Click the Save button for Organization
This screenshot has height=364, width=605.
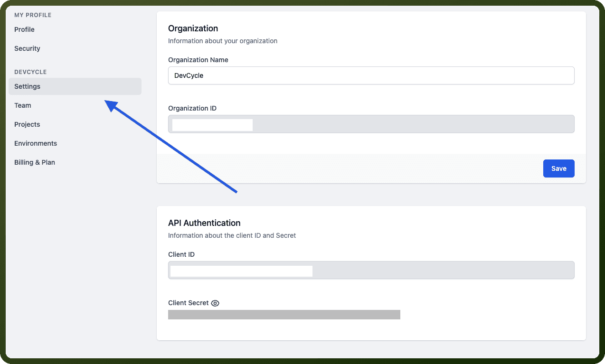558,168
